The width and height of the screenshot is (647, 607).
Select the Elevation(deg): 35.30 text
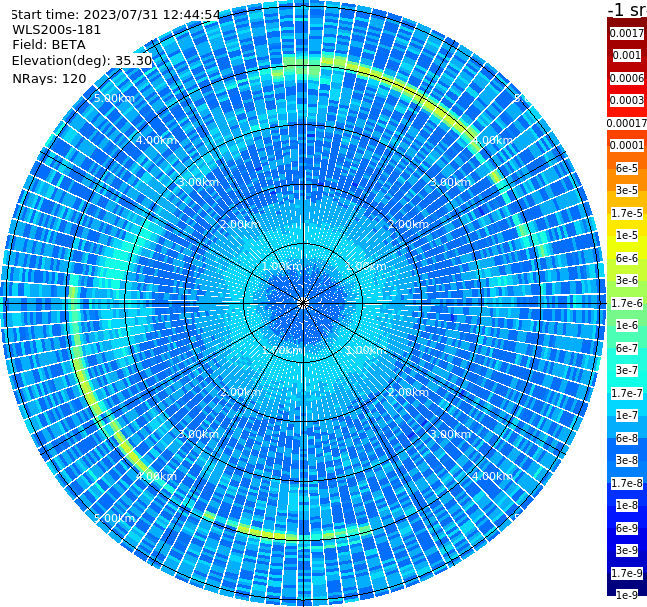pos(82,61)
